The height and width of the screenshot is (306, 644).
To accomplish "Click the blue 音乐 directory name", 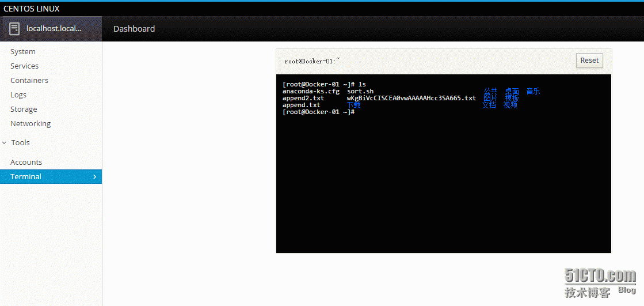I will (x=533, y=91).
